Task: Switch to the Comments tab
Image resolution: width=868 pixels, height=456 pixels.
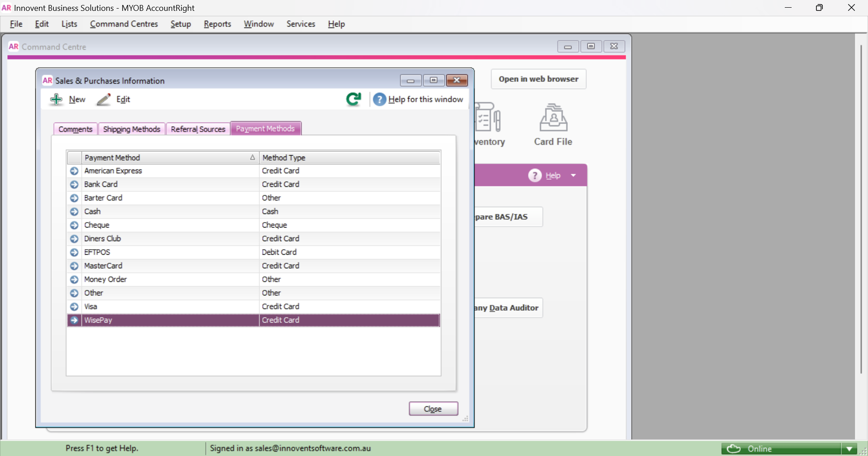Action: pyautogui.click(x=75, y=129)
